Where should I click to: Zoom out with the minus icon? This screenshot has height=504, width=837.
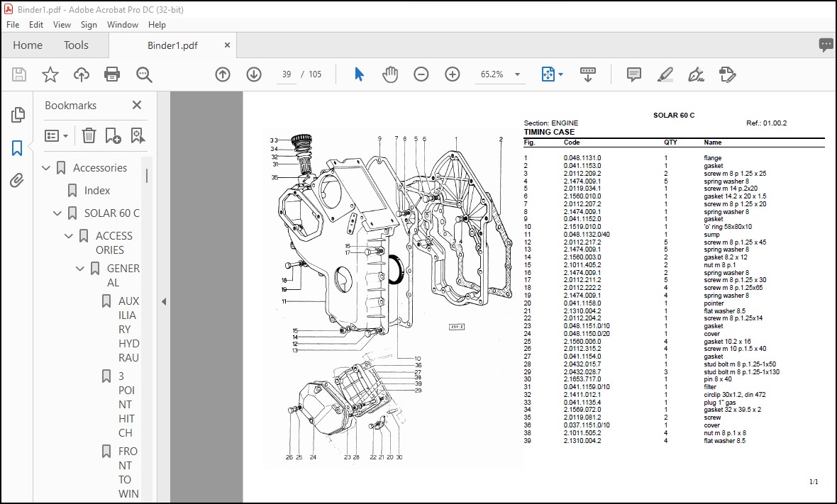point(421,74)
